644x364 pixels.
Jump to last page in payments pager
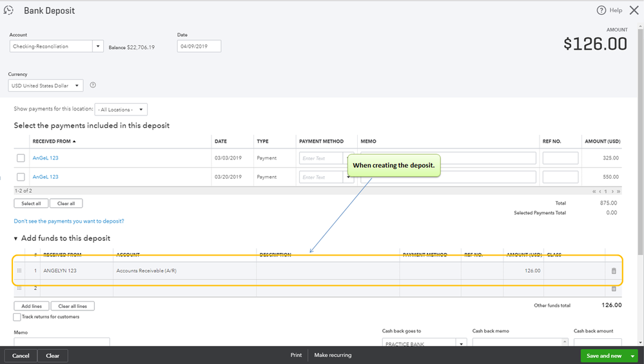tap(618, 191)
